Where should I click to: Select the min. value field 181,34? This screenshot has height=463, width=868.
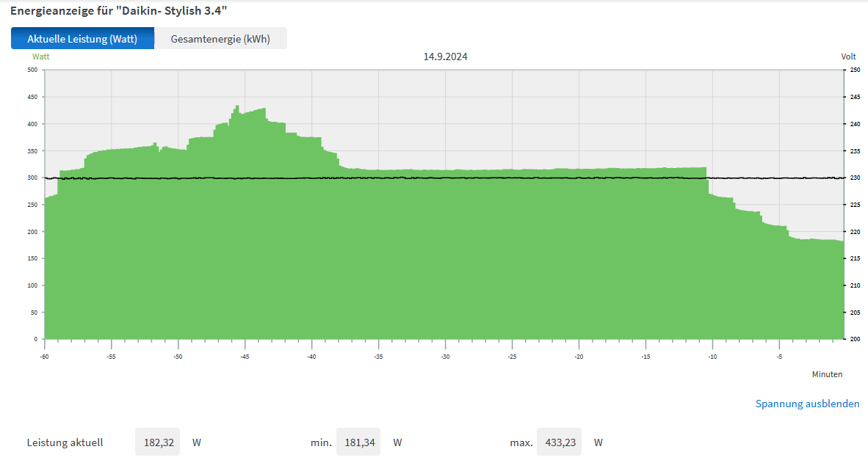[358, 442]
